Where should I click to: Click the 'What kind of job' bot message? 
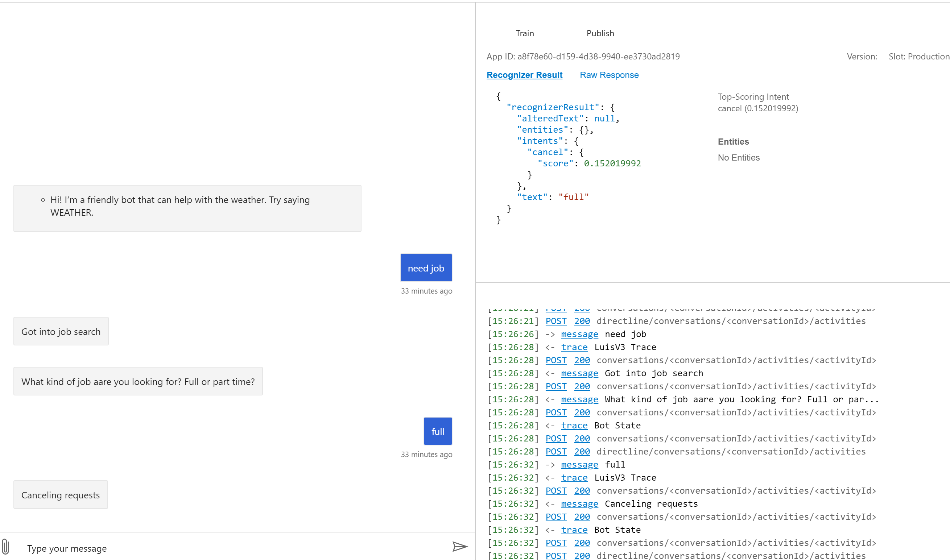138,382
